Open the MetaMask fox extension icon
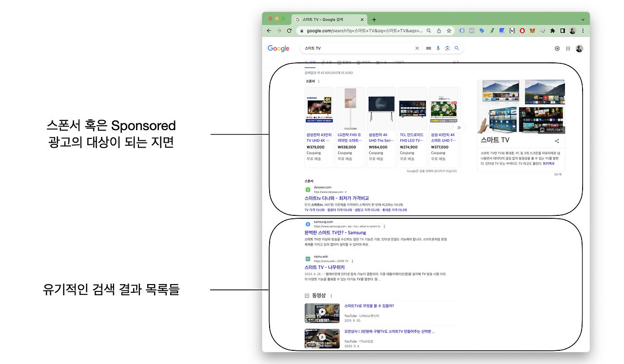This screenshot has height=364, width=624. click(531, 30)
